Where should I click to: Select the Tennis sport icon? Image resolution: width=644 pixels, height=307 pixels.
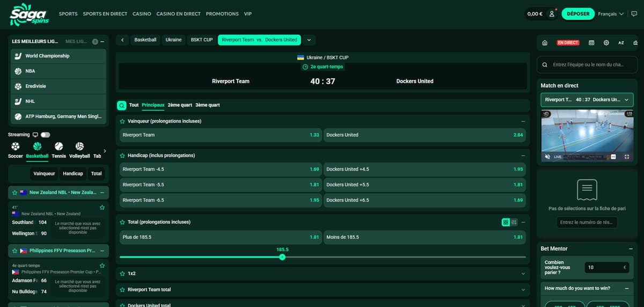pos(59,146)
